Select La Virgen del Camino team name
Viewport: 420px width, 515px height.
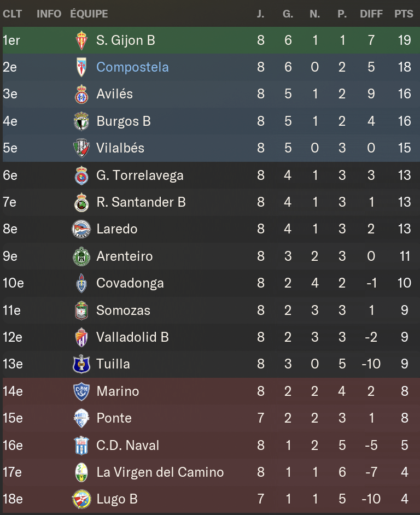[160, 472]
